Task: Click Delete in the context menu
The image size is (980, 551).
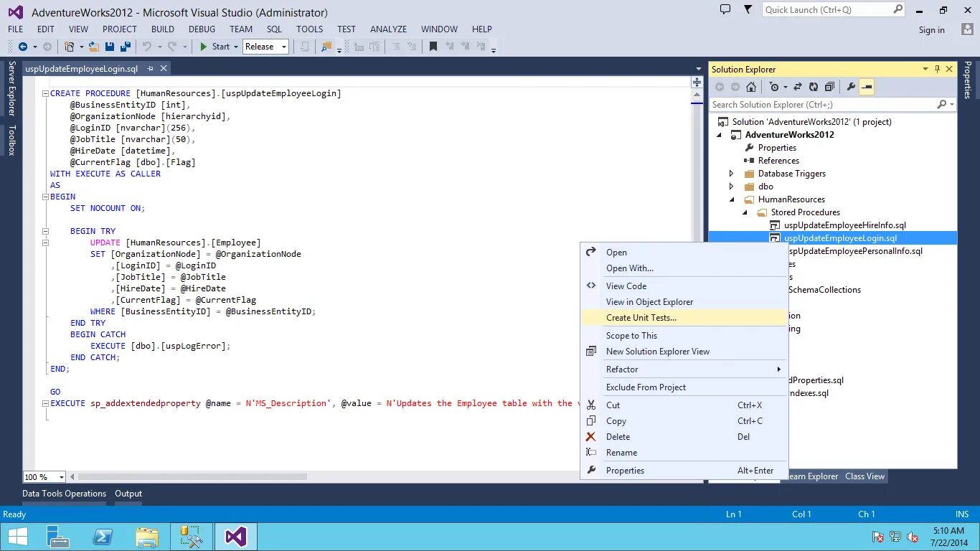Action: pyautogui.click(x=684, y=437)
